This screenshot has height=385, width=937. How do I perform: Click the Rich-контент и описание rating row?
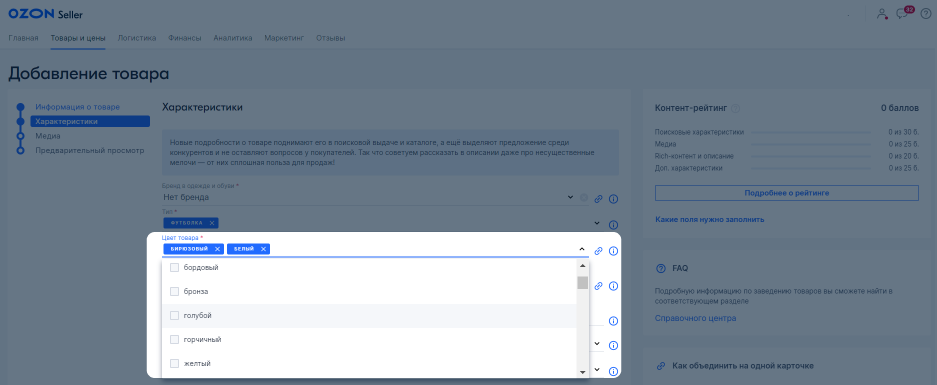(x=786, y=156)
